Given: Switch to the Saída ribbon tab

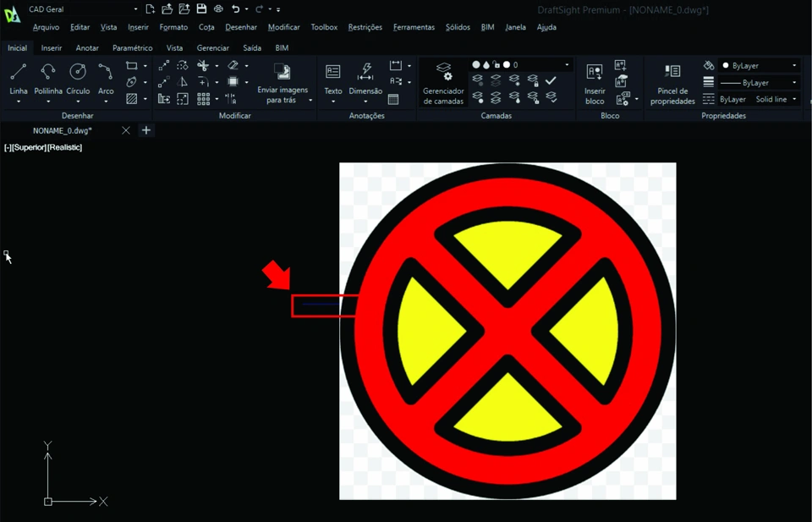Looking at the screenshot, I should [x=252, y=47].
